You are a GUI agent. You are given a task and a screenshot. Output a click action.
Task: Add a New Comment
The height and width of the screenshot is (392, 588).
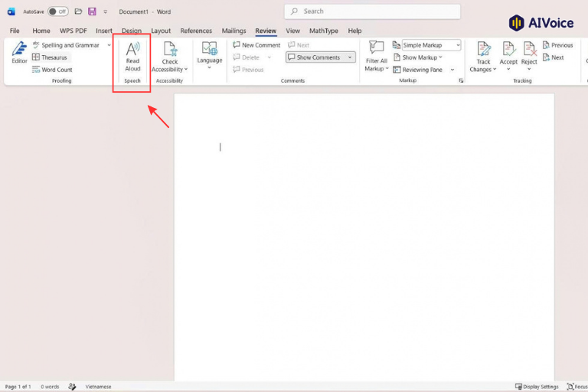[x=256, y=45]
